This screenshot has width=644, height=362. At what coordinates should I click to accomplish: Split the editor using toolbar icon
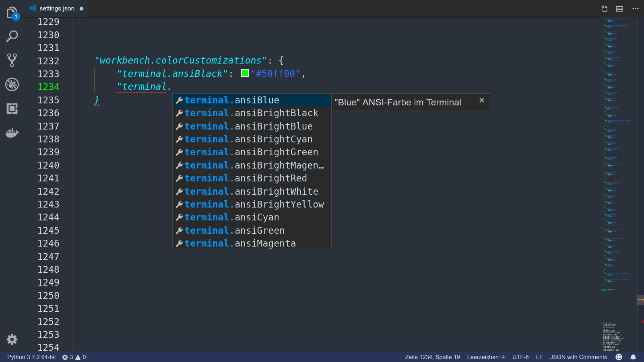point(620,8)
